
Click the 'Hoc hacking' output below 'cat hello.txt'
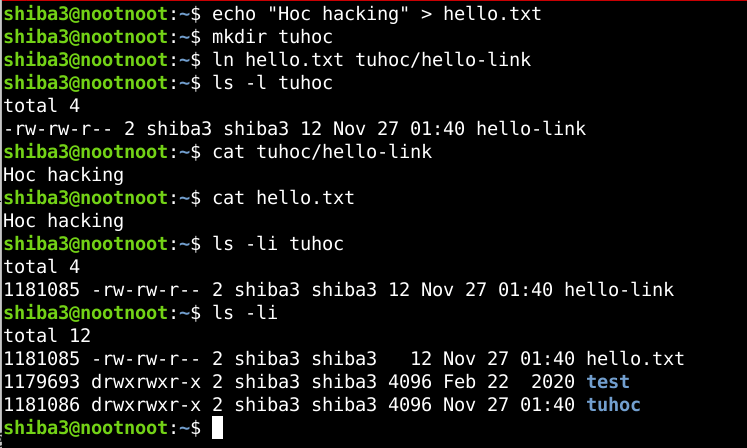coord(63,221)
